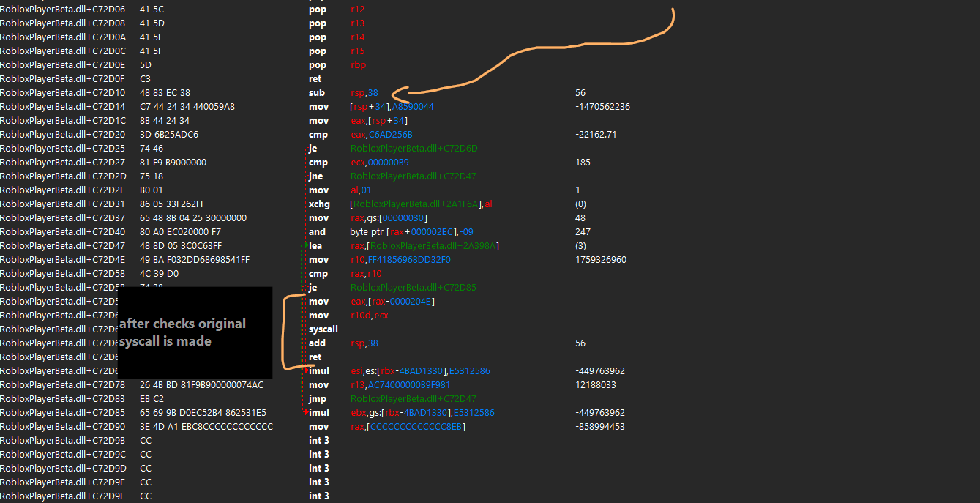Click int 3 at address C72D9D
Viewport: 980px width, 503px height.
tap(319, 469)
